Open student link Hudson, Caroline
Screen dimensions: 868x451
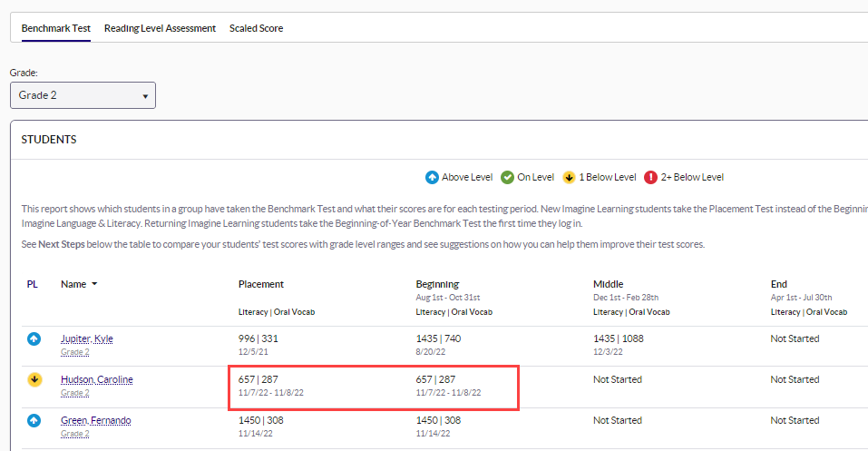click(96, 379)
